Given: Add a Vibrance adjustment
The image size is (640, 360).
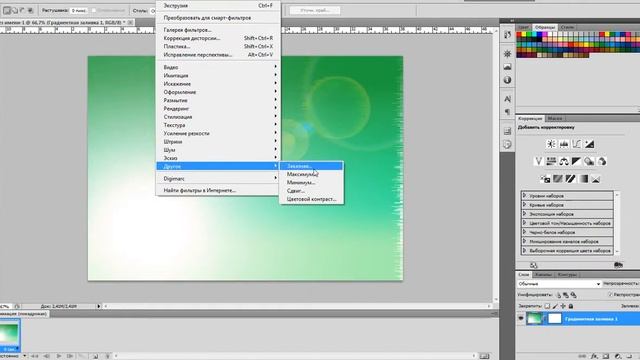Looking at the screenshot, I should (538, 162).
